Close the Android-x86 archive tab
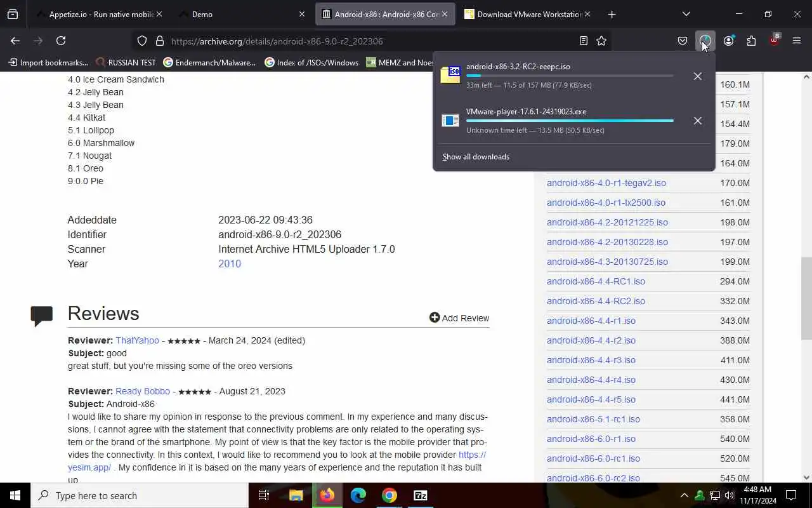The image size is (812, 508). point(445,14)
